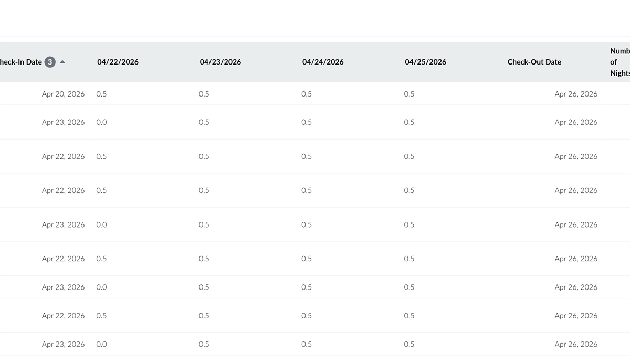The width and height of the screenshot is (630, 364).
Task: Click the 04/25/2026 column header
Action: click(425, 62)
